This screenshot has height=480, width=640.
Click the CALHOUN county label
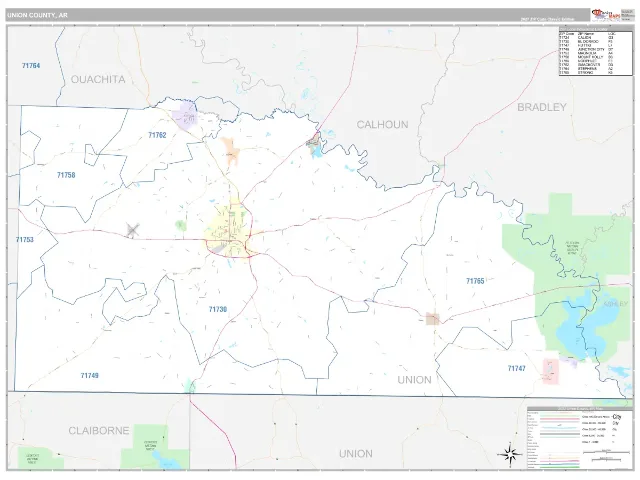(382, 124)
